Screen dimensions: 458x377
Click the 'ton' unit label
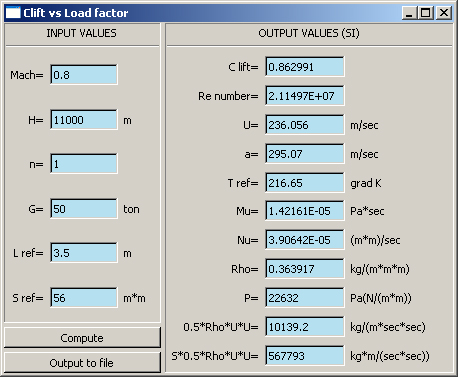click(131, 209)
